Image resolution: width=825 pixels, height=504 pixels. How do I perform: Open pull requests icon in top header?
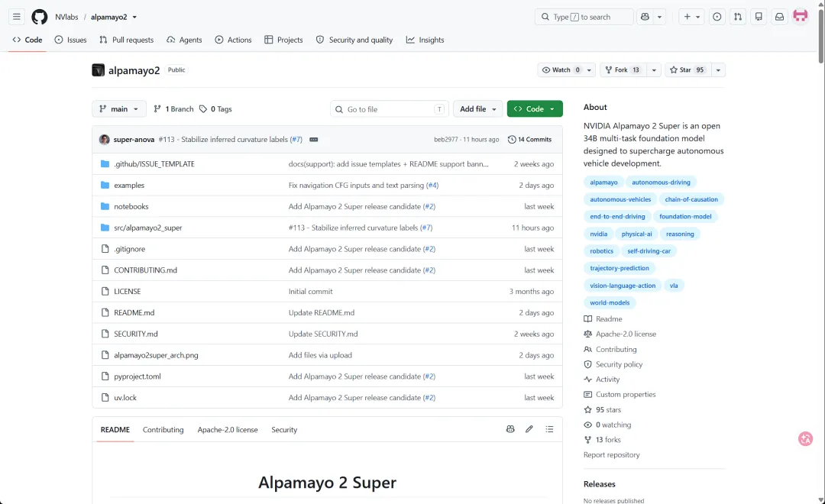[x=738, y=17]
